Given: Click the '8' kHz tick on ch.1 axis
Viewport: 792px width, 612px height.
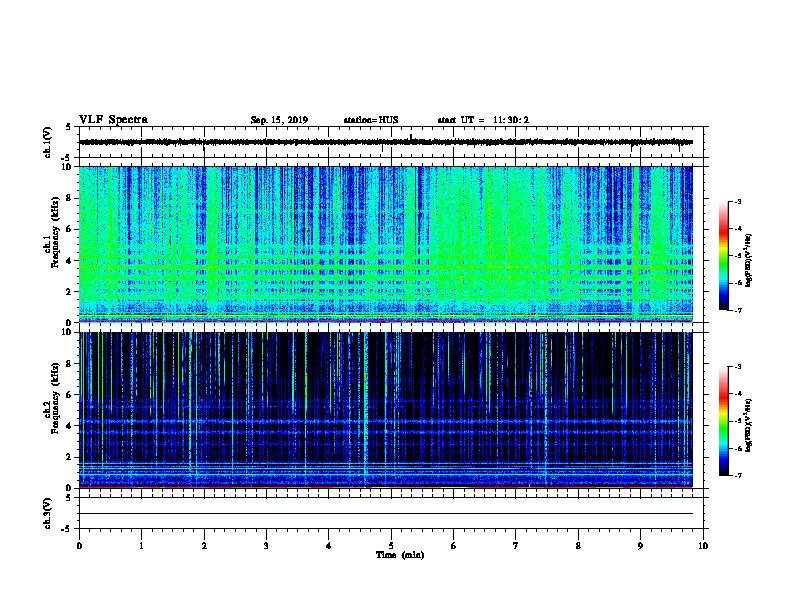Looking at the screenshot, I should (70, 198).
